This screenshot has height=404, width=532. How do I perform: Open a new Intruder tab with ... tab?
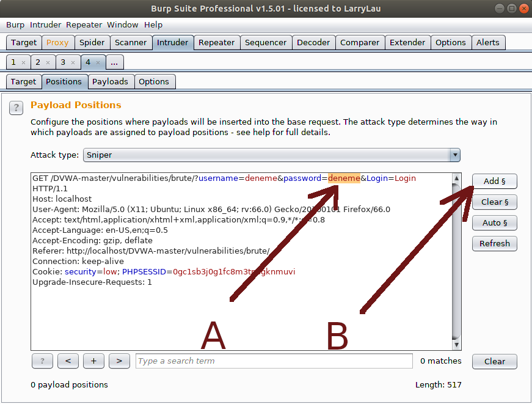pyautogui.click(x=115, y=62)
